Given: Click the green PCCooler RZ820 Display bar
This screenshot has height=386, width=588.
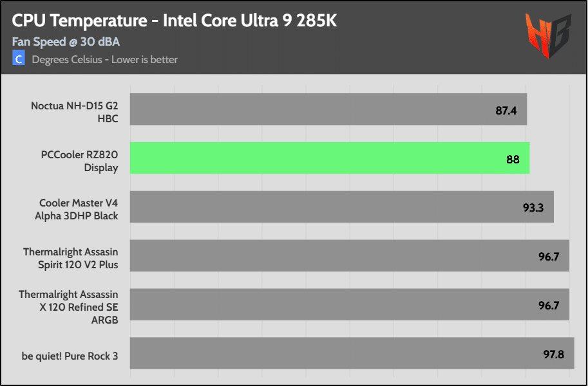Looking at the screenshot, I should pos(330,158).
